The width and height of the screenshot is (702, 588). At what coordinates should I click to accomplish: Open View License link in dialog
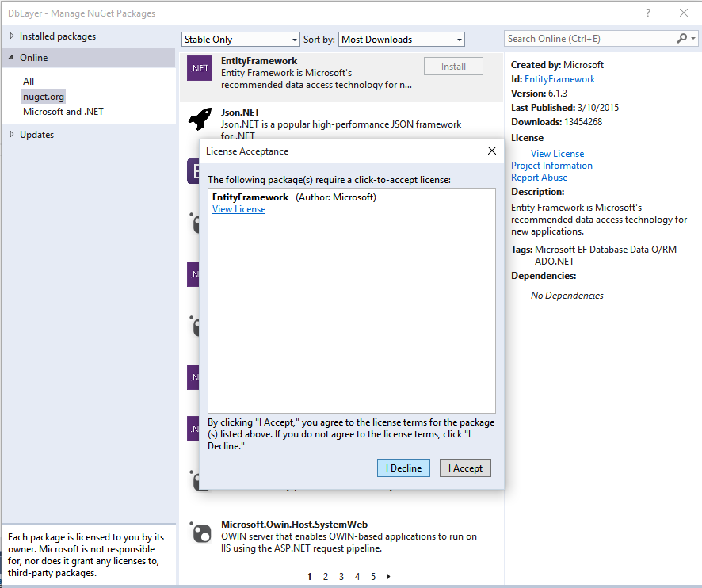click(x=238, y=209)
